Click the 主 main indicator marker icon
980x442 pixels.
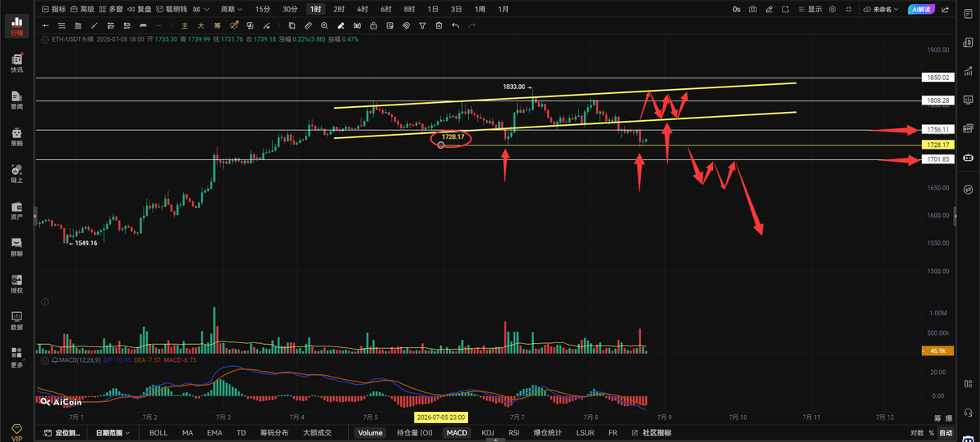(185, 25)
